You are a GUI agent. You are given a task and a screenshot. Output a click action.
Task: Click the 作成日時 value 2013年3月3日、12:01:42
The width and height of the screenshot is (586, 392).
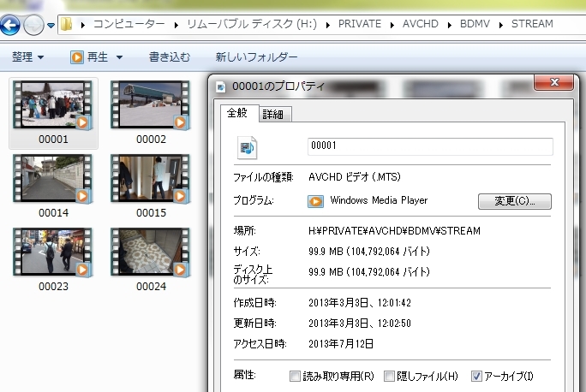point(360,303)
